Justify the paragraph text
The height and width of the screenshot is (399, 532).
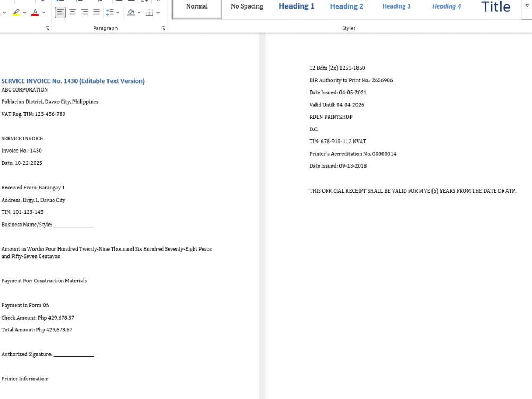pyautogui.click(x=96, y=13)
